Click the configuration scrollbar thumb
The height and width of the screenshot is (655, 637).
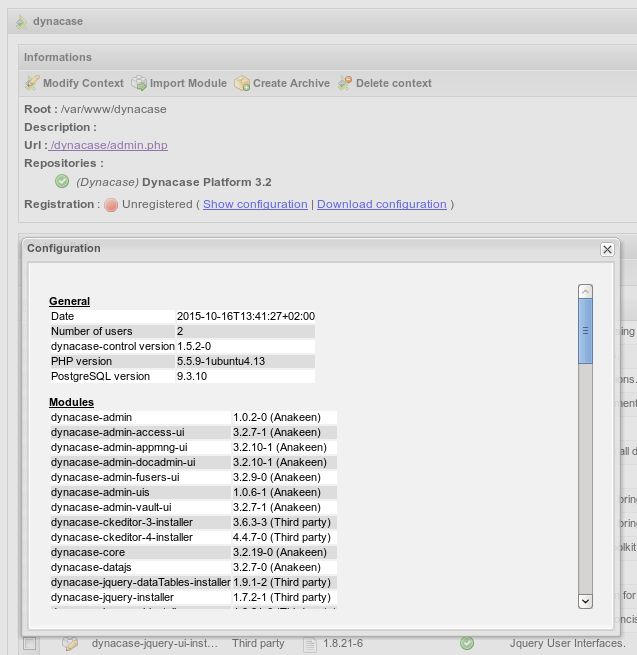tap(585, 331)
